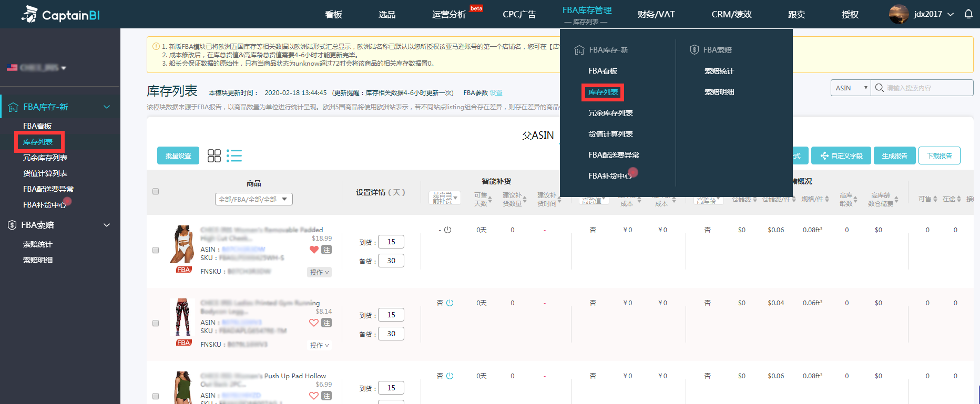
Task: Click the search magnifier icon
Action: [x=879, y=88]
